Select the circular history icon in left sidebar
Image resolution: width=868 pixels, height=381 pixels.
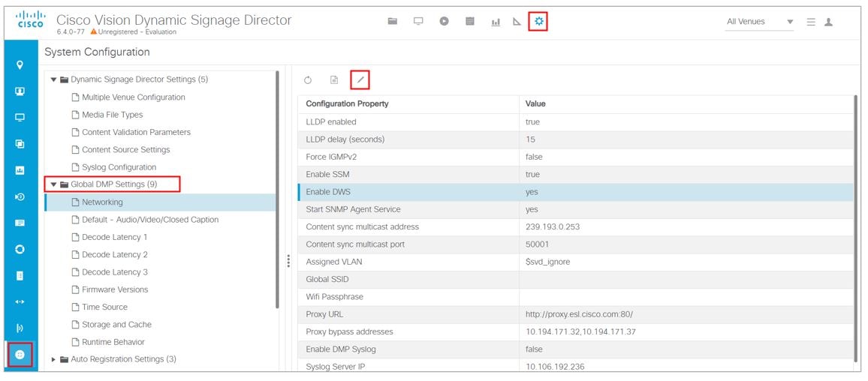[20, 196]
